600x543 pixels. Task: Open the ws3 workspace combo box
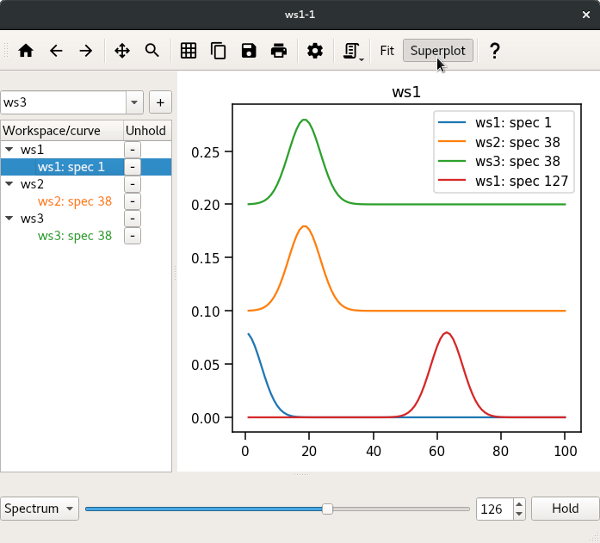[72, 102]
